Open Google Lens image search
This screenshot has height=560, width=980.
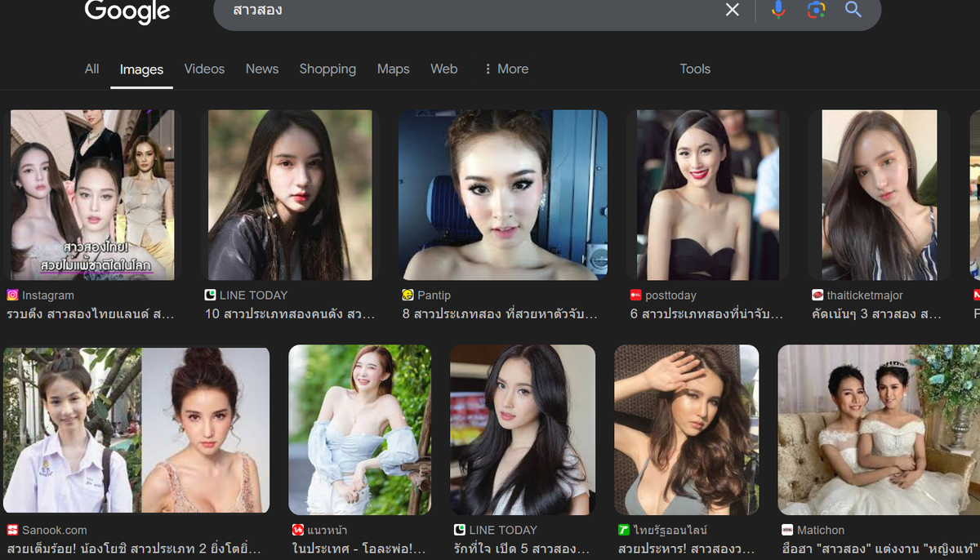tap(816, 11)
